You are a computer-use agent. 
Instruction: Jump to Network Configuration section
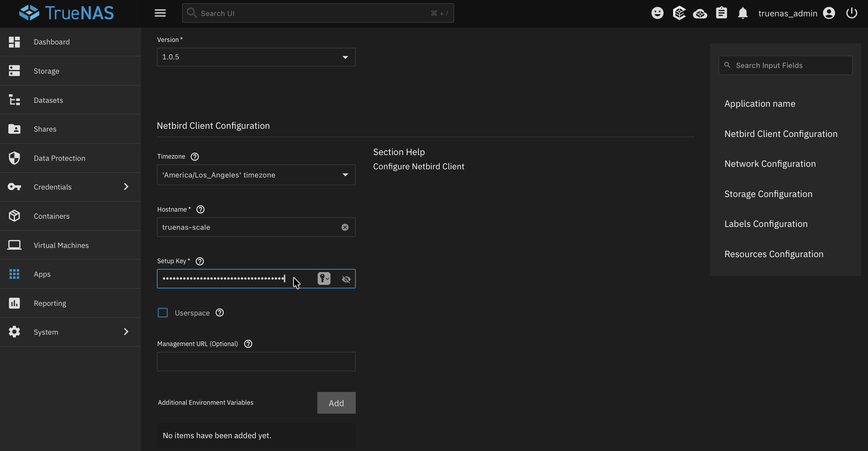point(770,164)
